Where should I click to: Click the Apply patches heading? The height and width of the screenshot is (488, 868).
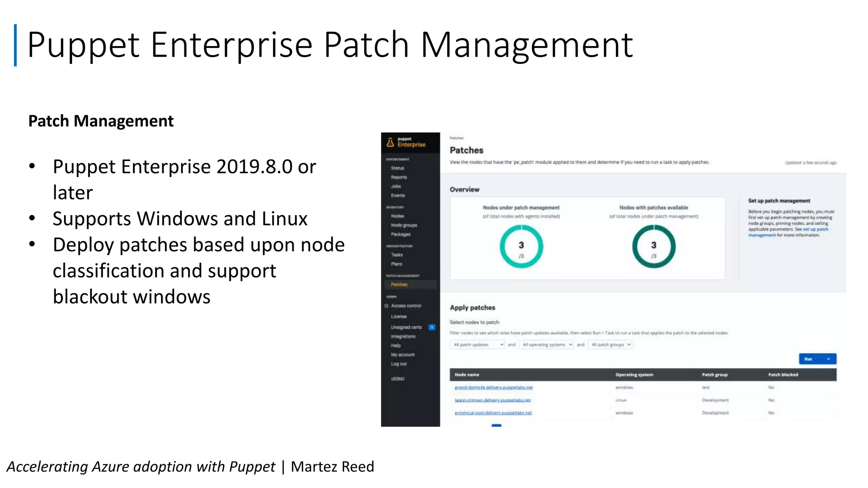pyautogui.click(x=472, y=308)
